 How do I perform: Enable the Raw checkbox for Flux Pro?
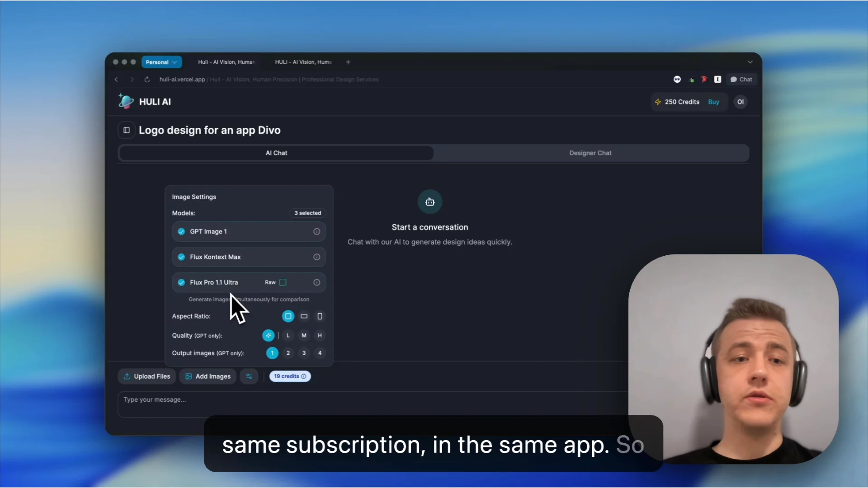(283, 282)
